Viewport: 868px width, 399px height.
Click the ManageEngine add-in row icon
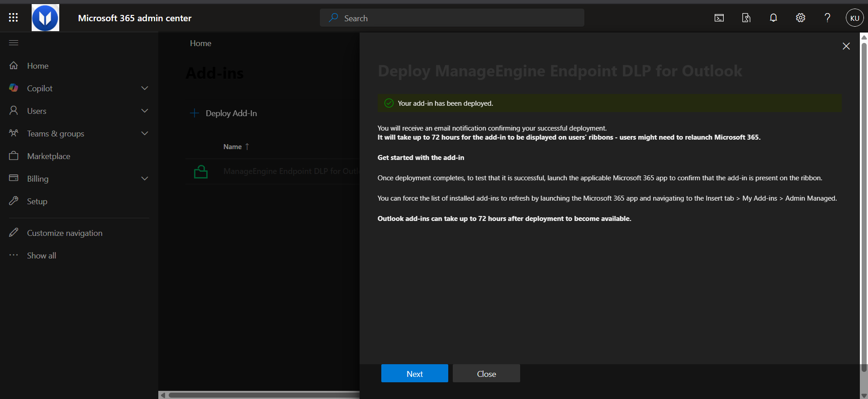(x=201, y=172)
